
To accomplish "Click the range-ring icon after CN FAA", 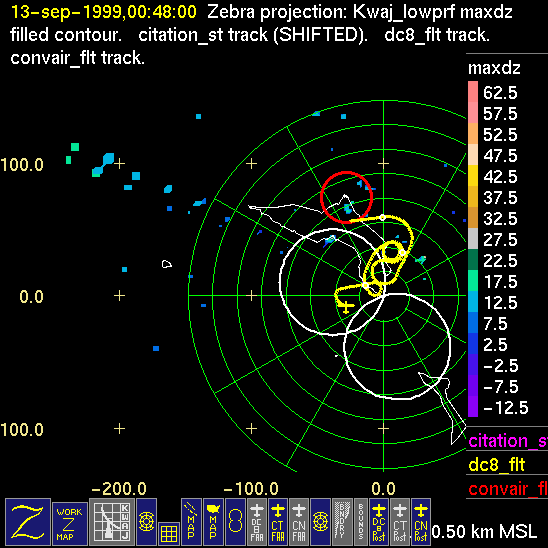I will (x=320, y=522).
